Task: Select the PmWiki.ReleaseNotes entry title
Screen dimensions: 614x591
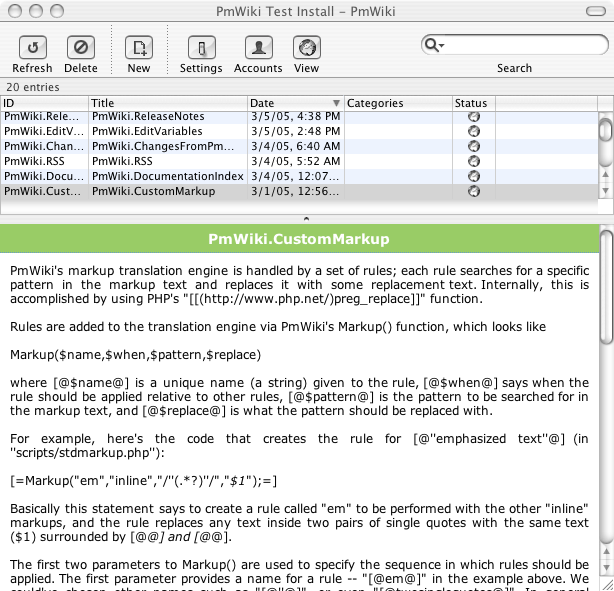Action: 148,116
